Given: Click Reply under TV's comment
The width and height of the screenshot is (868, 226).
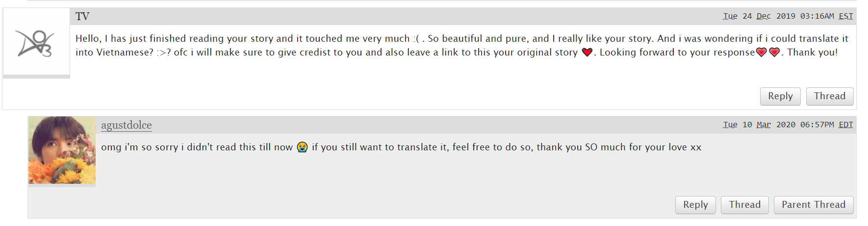Looking at the screenshot, I should coord(780,96).
